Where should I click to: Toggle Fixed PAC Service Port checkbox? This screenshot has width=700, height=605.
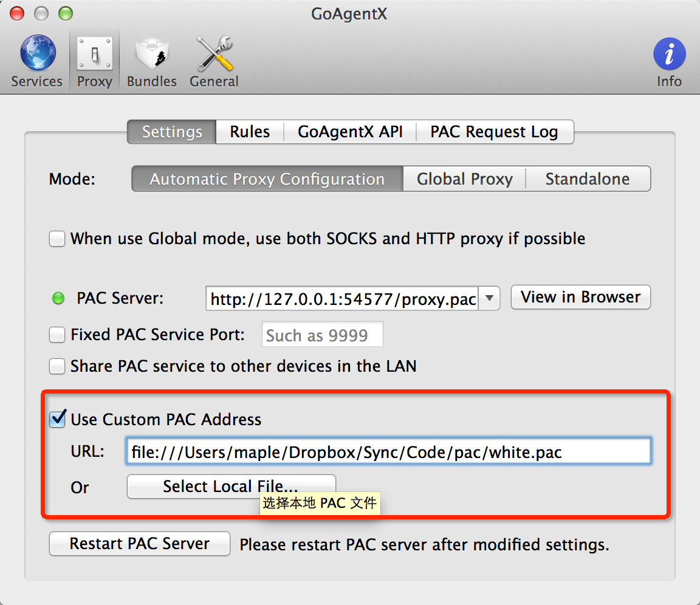(57, 335)
